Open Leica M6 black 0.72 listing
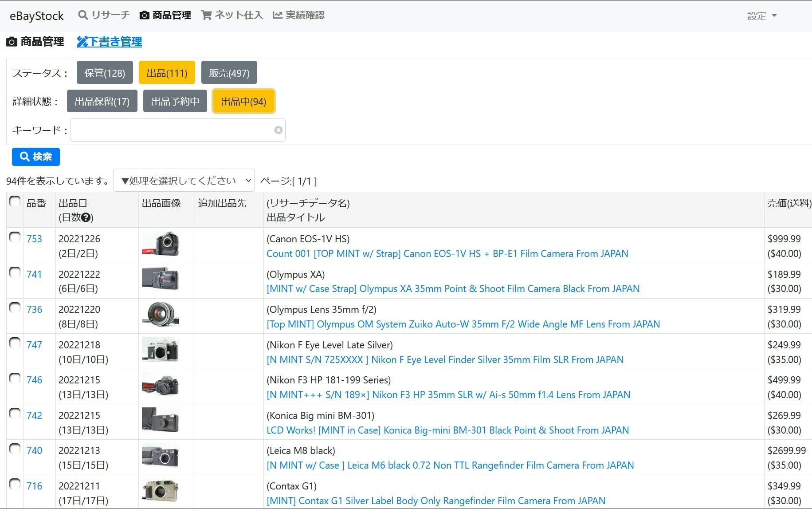Viewport: 812px width, 509px height. [450, 465]
